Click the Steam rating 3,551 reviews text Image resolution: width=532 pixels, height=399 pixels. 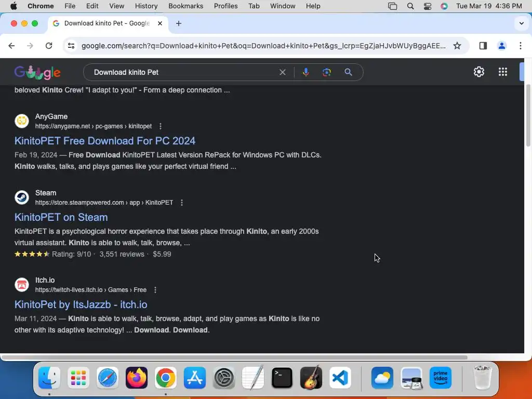pos(122,254)
